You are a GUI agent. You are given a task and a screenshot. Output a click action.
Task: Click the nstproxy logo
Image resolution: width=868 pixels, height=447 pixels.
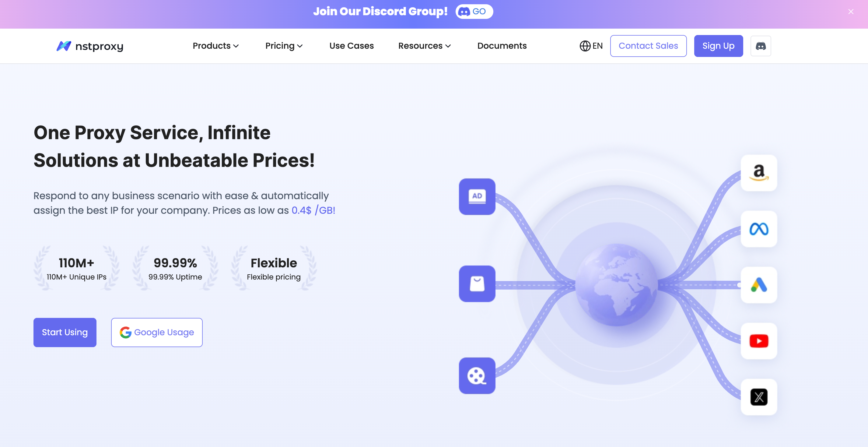pyautogui.click(x=90, y=46)
